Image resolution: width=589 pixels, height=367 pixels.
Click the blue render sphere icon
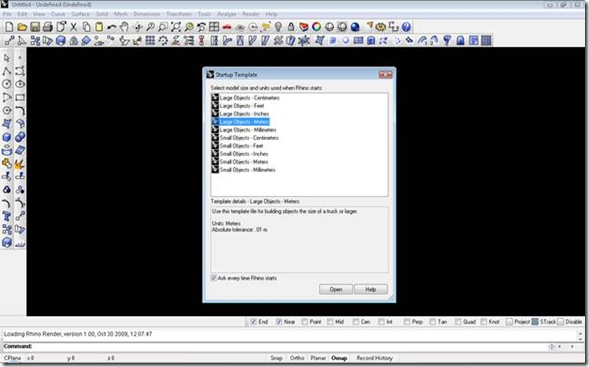coord(355,27)
